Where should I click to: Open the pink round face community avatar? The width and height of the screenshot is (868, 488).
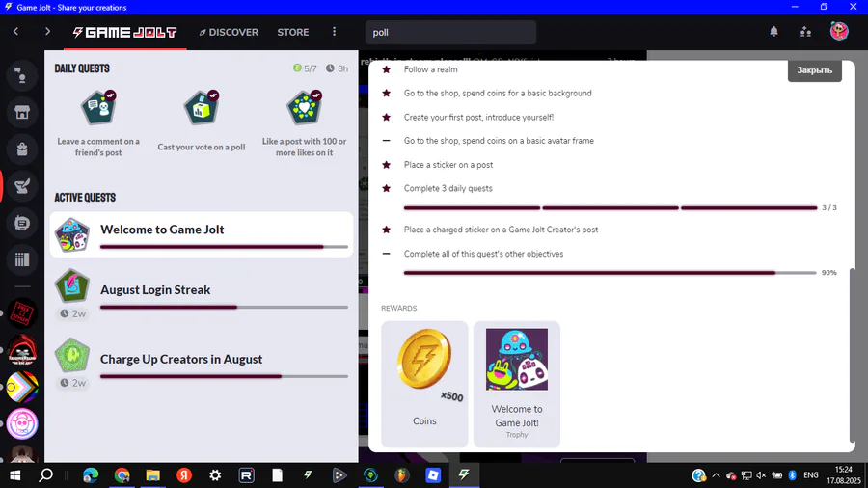point(22,423)
